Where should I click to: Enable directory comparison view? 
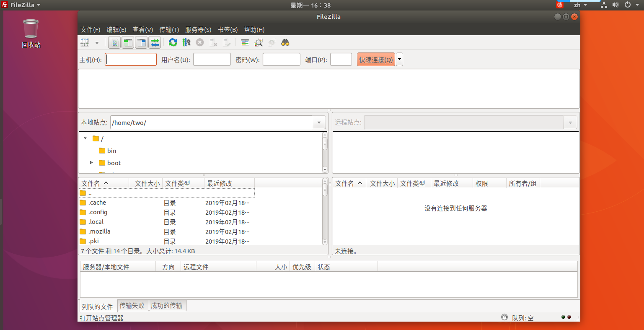tap(245, 42)
